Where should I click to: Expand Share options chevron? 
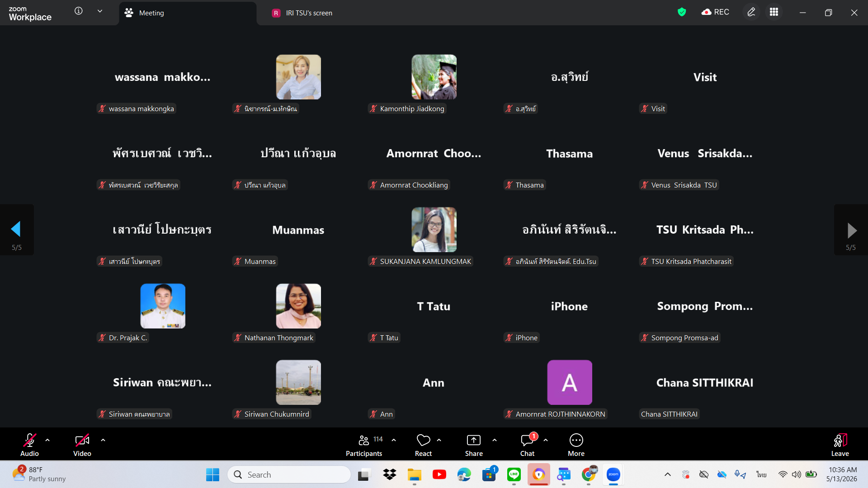tap(495, 440)
